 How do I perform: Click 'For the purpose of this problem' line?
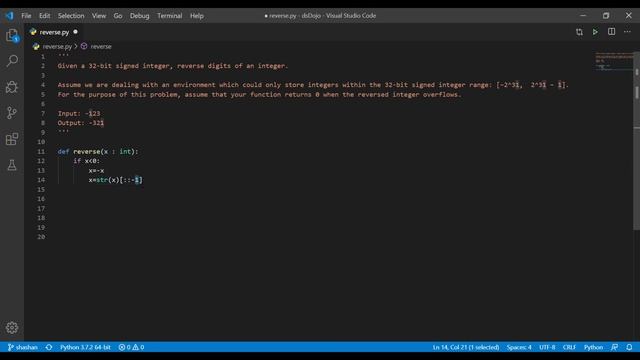259,94
